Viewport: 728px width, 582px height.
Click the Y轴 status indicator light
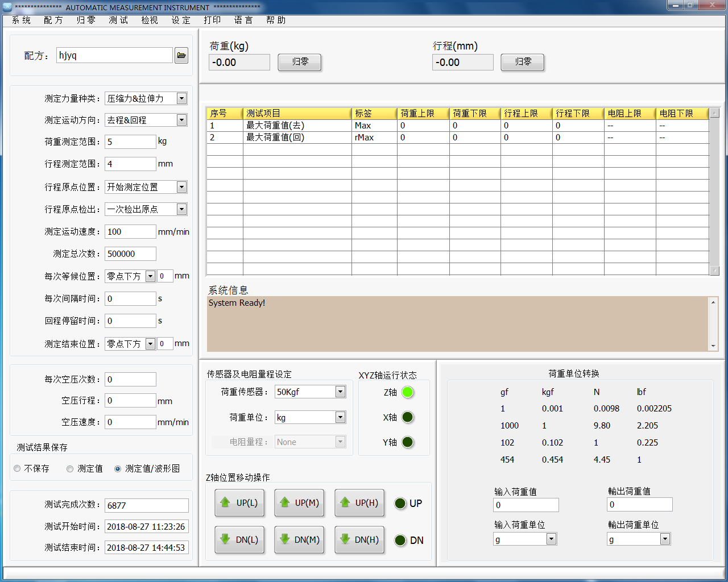tap(407, 442)
